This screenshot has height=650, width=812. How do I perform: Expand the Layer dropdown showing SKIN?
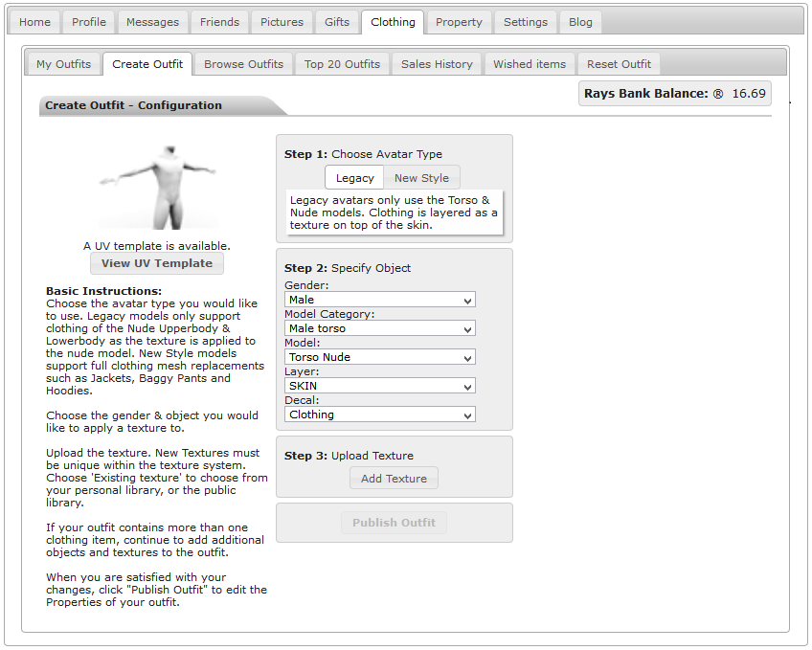(379, 386)
